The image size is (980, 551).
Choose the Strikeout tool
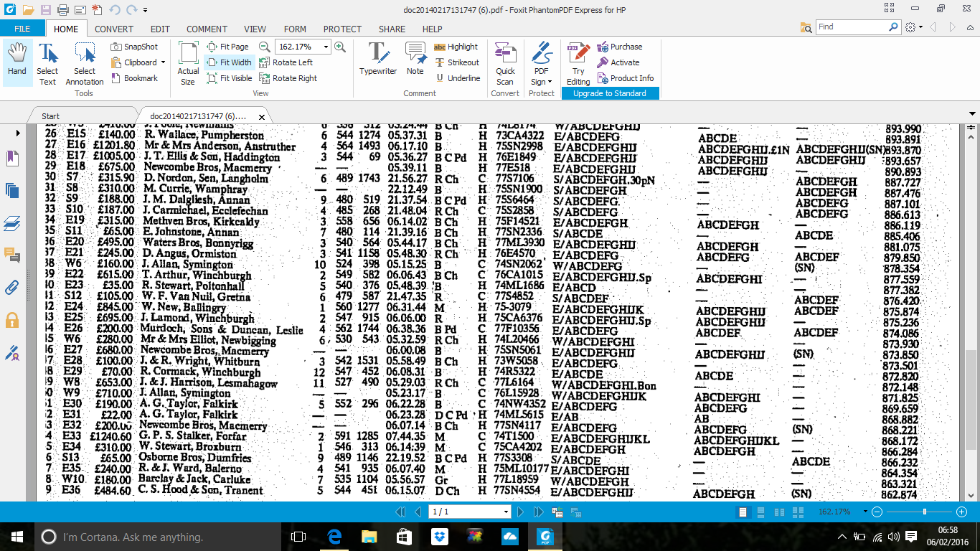[457, 62]
